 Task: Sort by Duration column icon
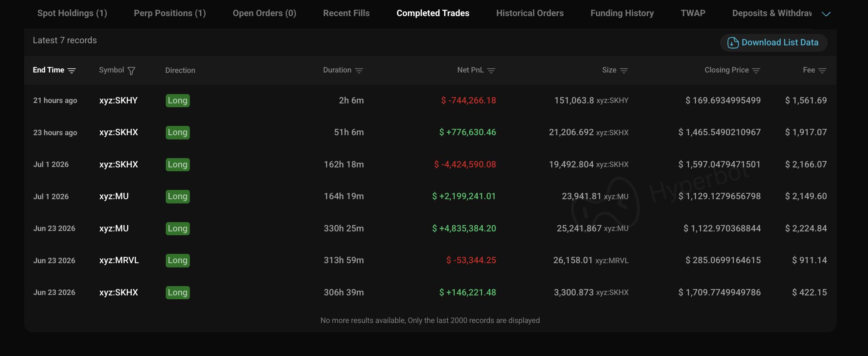coord(359,70)
